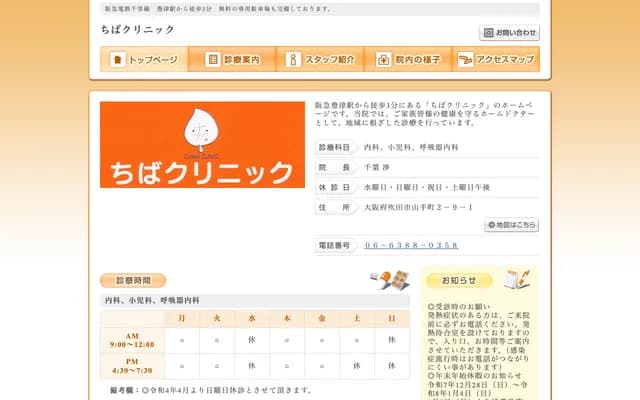Image resolution: width=640 pixels, height=400 pixels.
Task: Click the 内科、小児科、呼吸器内科 bar above schedule
Action: (x=255, y=300)
